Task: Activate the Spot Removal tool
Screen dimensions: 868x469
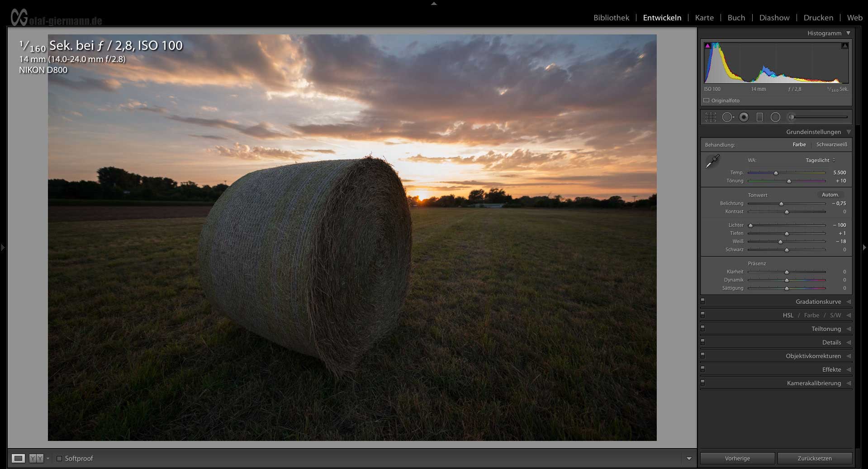Action: coord(727,117)
